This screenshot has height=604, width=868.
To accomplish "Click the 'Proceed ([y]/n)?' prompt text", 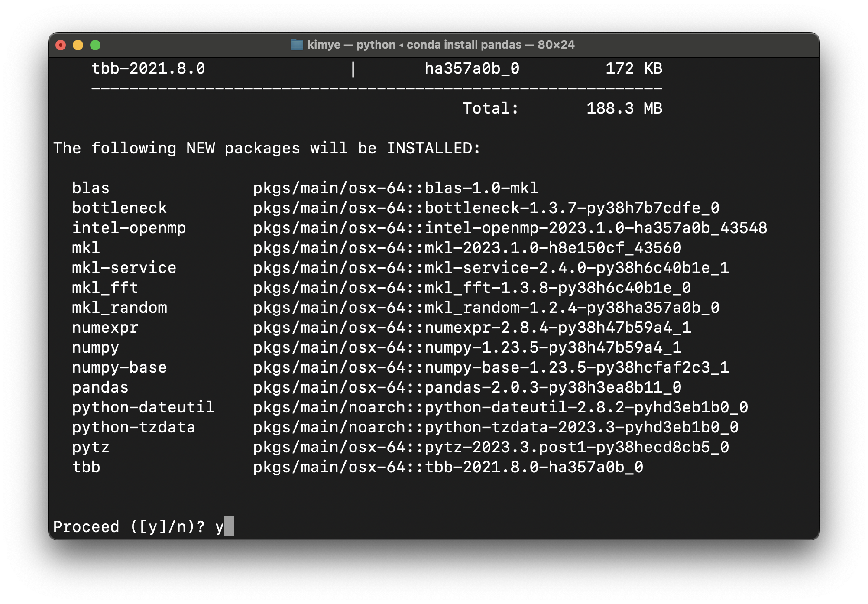I will tap(129, 527).
